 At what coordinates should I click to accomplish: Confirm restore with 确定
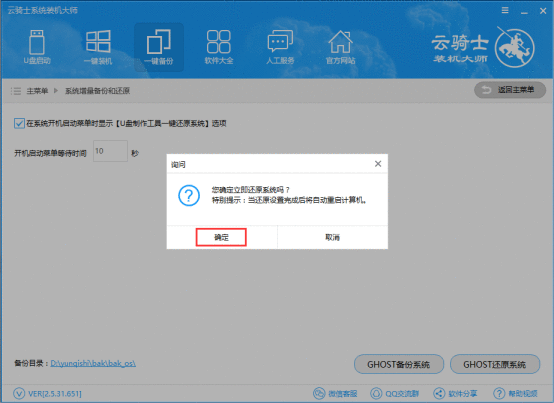coord(221,237)
